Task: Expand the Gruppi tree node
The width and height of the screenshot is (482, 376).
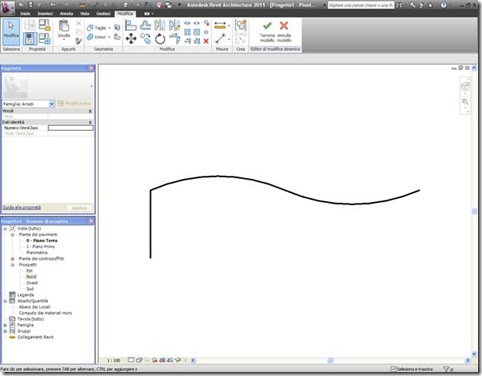Action: point(5,331)
